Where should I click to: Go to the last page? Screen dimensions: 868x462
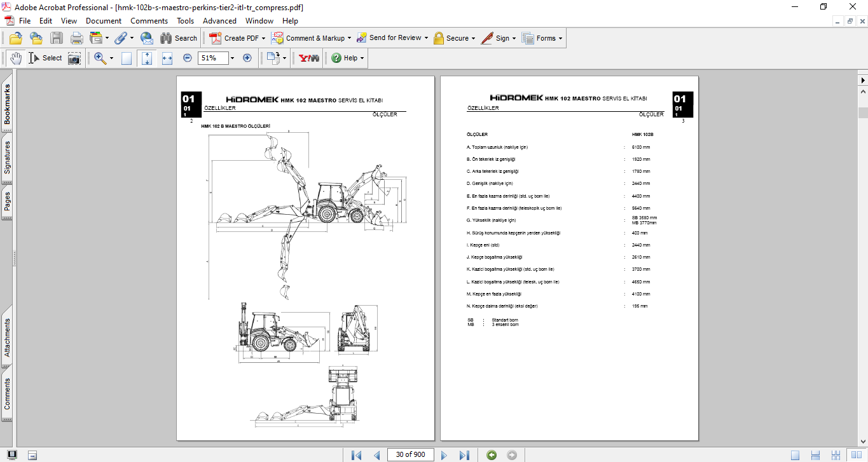[464, 455]
